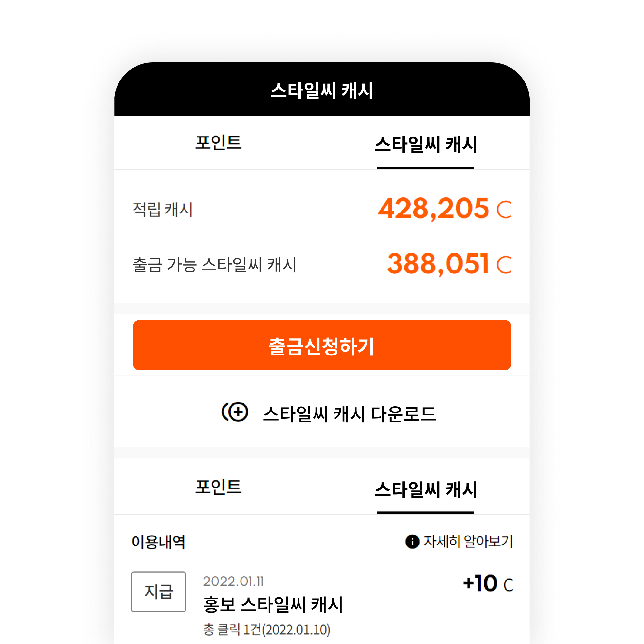Tap the black 스타일씨 캐시 header title
This screenshot has width=644, height=644.
tap(322, 91)
